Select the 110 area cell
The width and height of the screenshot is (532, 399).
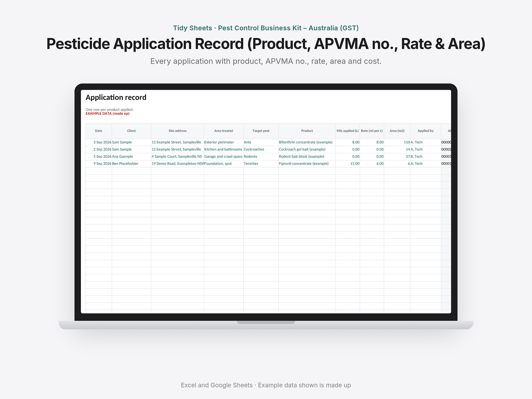pos(397,142)
